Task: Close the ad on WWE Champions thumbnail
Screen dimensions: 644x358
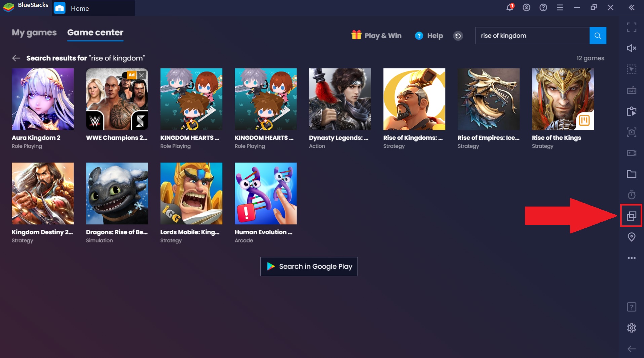Action: [142, 75]
